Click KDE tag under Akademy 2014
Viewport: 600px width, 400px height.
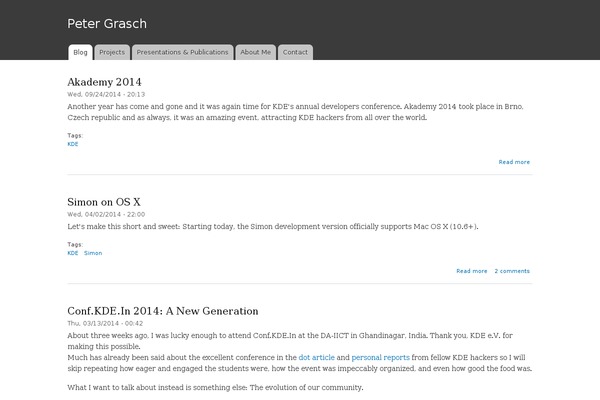tap(73, 144)
